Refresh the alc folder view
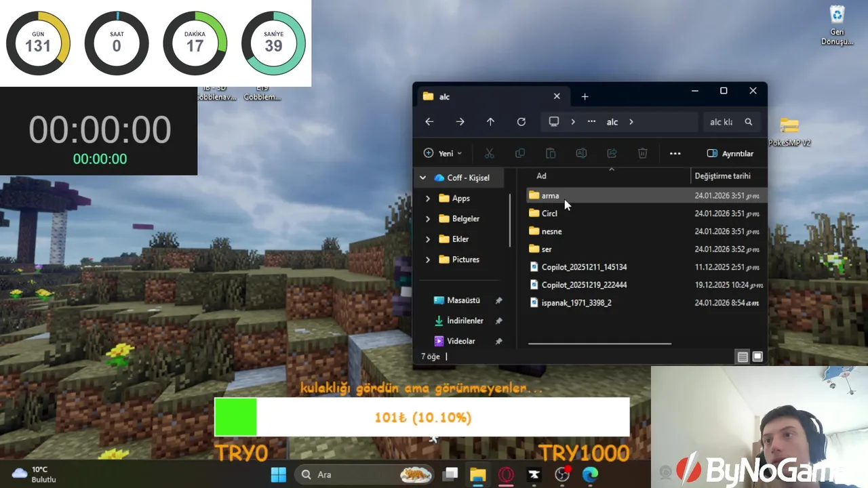 click(x=521, y=122)
